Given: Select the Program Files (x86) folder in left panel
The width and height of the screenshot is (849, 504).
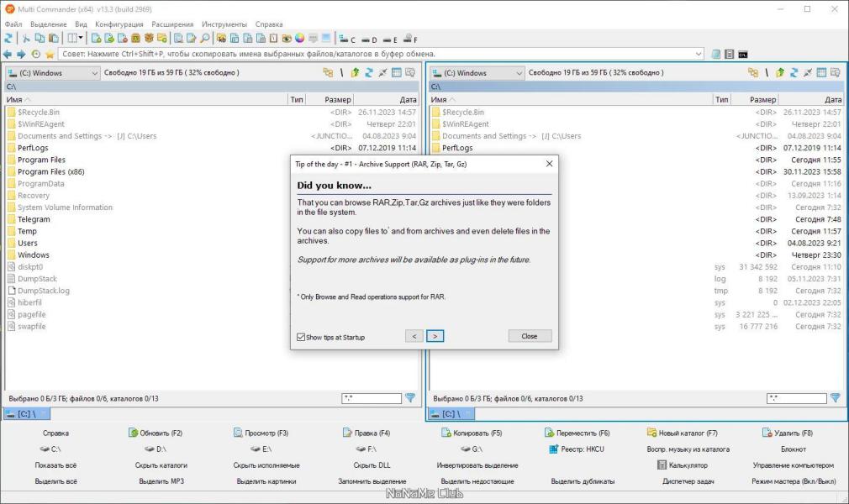Looking at the screenshot, I should [51, 171].
